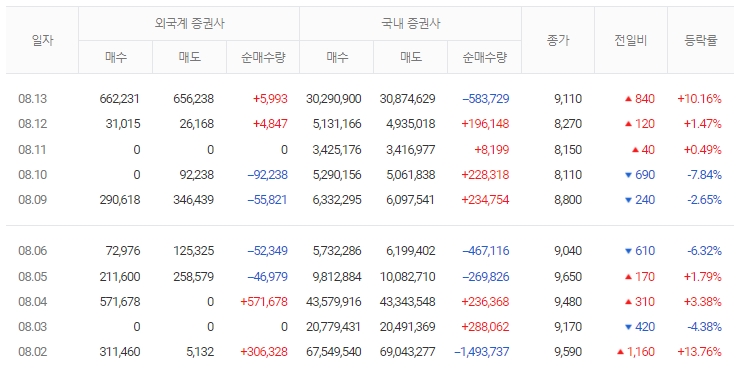The image size is (738, 373).
Task: Click the rate +1.47%
Action: point(702,124)
